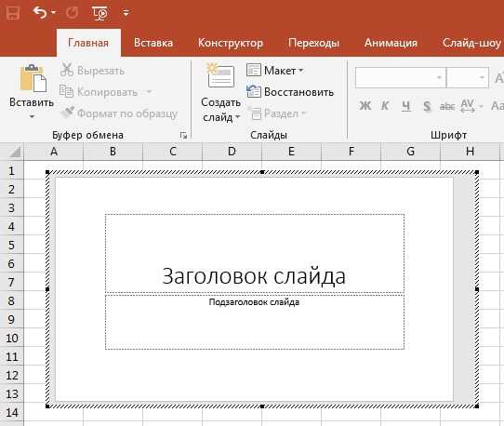Open the Макет layout dropdown
Screen dimensions: 504x426
(275, 70)
